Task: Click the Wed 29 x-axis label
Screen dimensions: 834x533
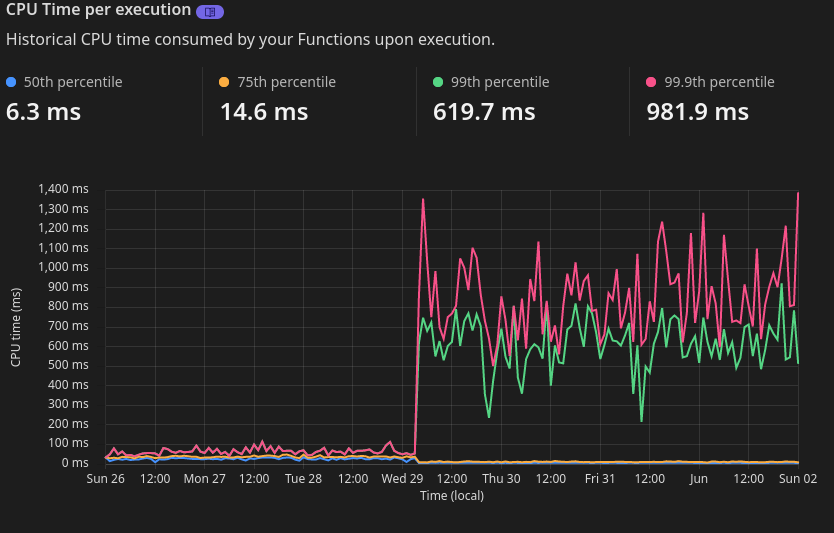Action: pyautogui.click(x=402, y=479)
